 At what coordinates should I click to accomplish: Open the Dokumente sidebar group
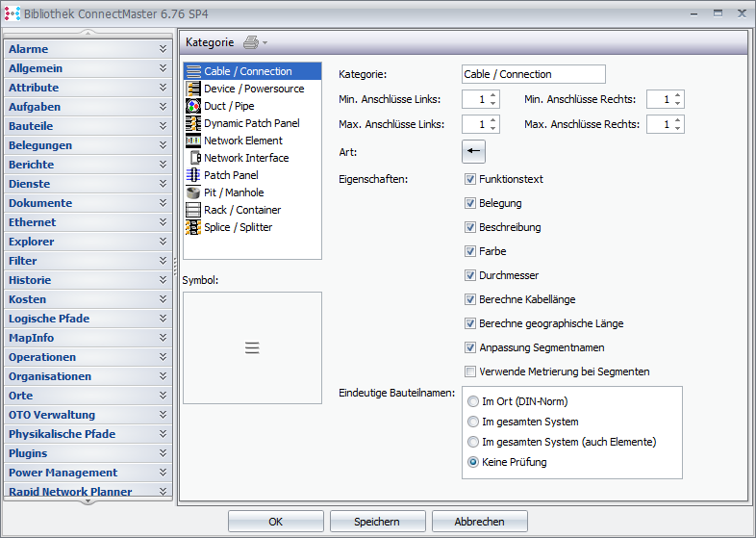pos(88,203)
